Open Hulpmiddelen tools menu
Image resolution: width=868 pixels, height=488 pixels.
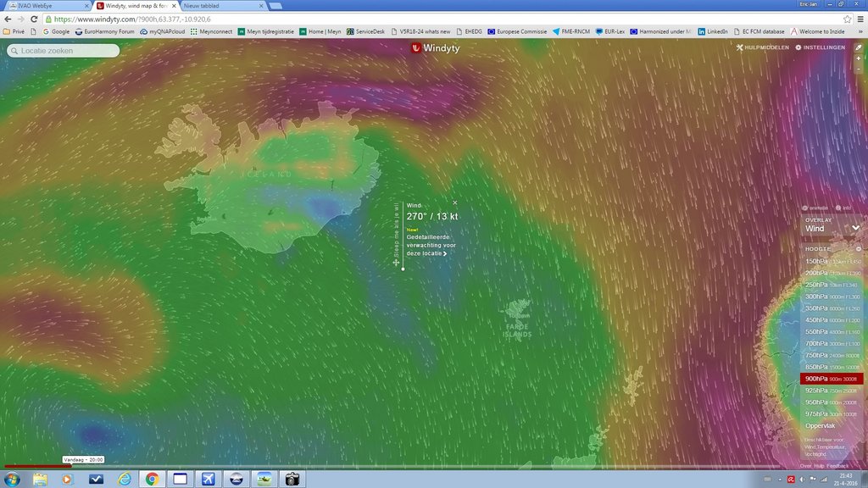[763, 47]
